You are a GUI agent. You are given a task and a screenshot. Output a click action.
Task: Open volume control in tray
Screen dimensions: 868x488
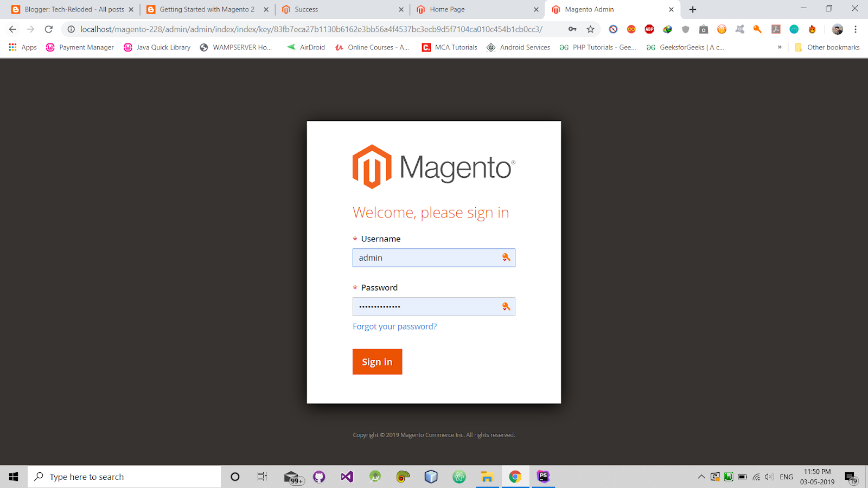point(769,477)
